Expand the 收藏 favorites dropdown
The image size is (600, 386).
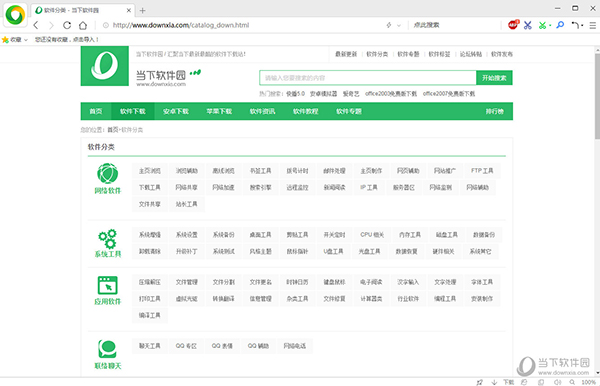[x=26, y=40]
